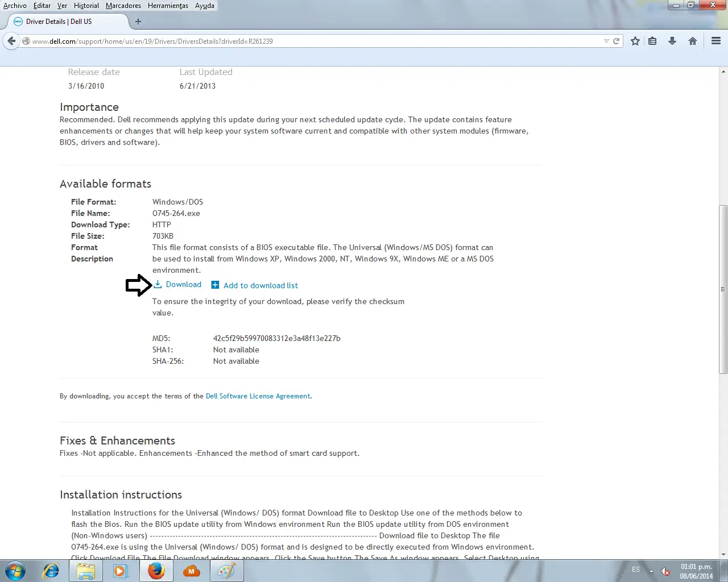
Task: Open the taskbar clock and date
Action: [x=696, y=571]
